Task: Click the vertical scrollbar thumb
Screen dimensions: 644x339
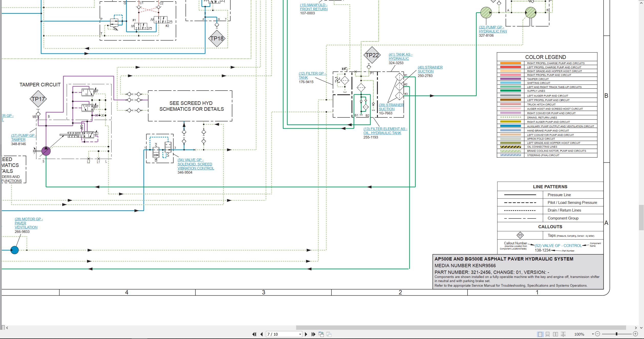Action: point(641,217)
